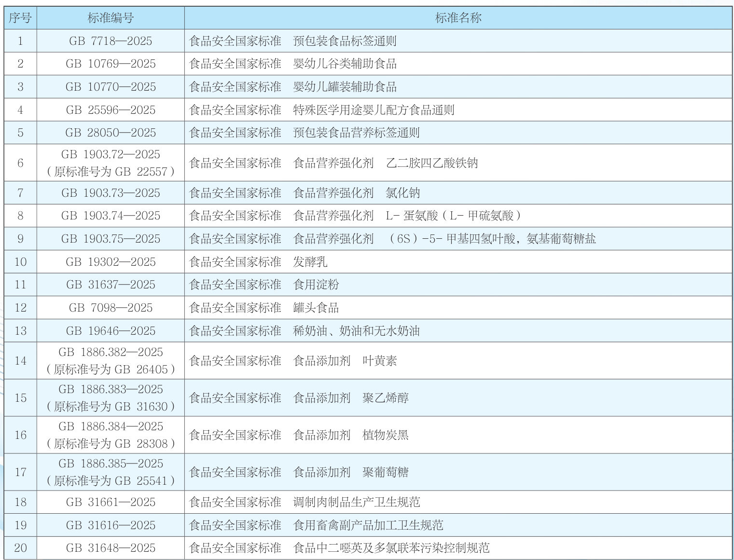
Task: Select the GB 31648—2025 standard number
Action: [111, 548]
